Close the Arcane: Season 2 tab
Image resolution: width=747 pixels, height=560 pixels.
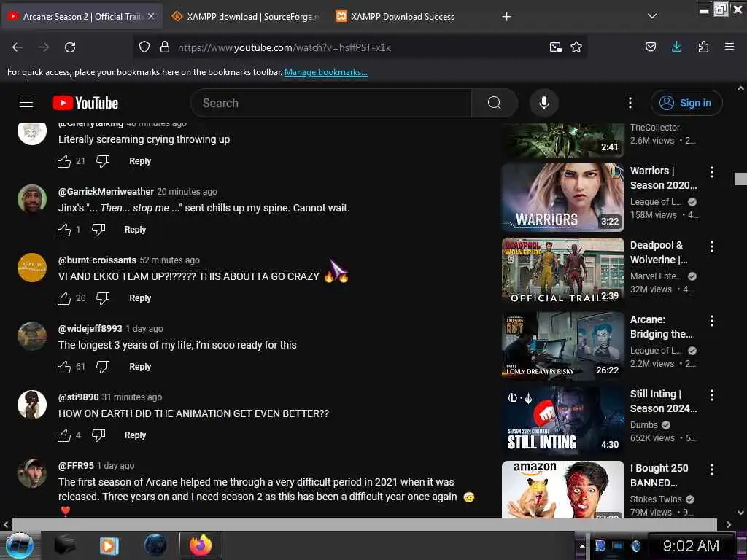[151, 16]
